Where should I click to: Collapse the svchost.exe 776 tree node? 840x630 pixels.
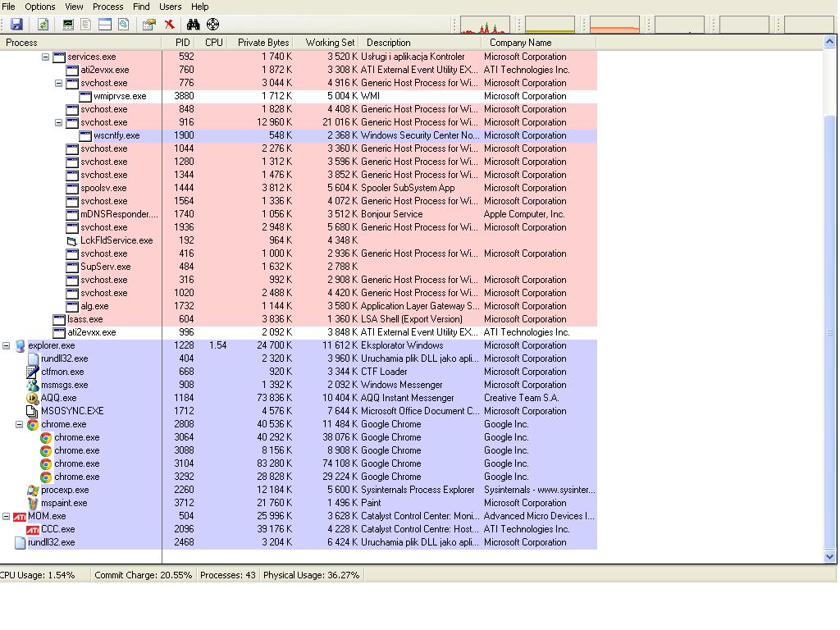tap(58, 83)
